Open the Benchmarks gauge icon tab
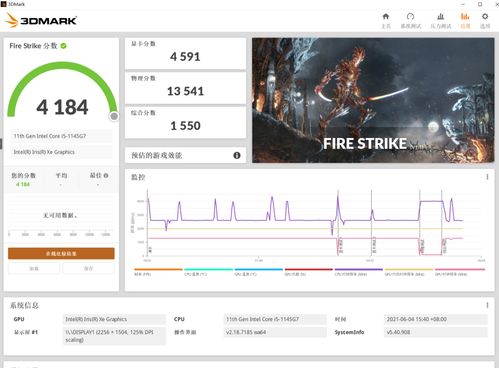The image size is (499, 368). click(x=410, y=17)
